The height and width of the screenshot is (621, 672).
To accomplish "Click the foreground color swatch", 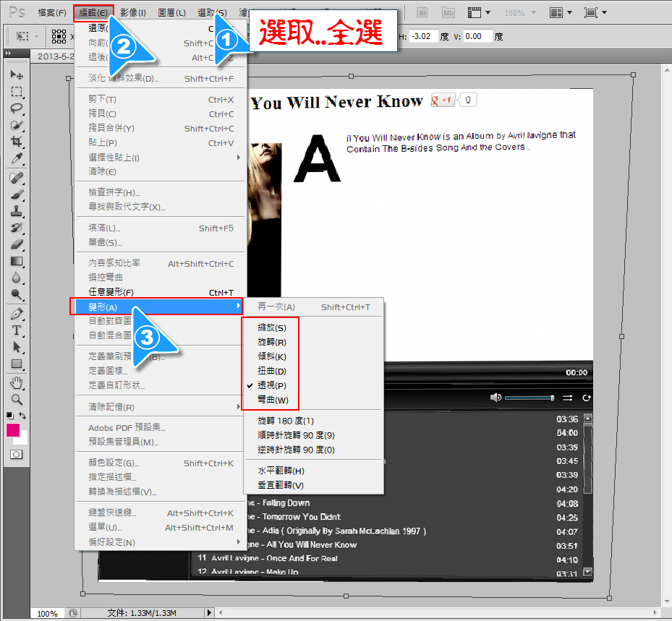I will coord(13,430).
